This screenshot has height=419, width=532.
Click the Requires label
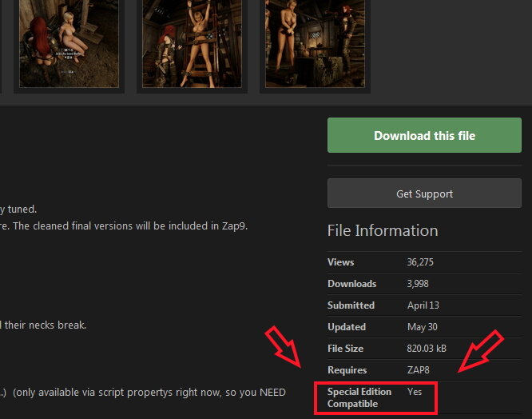(347, 370)
